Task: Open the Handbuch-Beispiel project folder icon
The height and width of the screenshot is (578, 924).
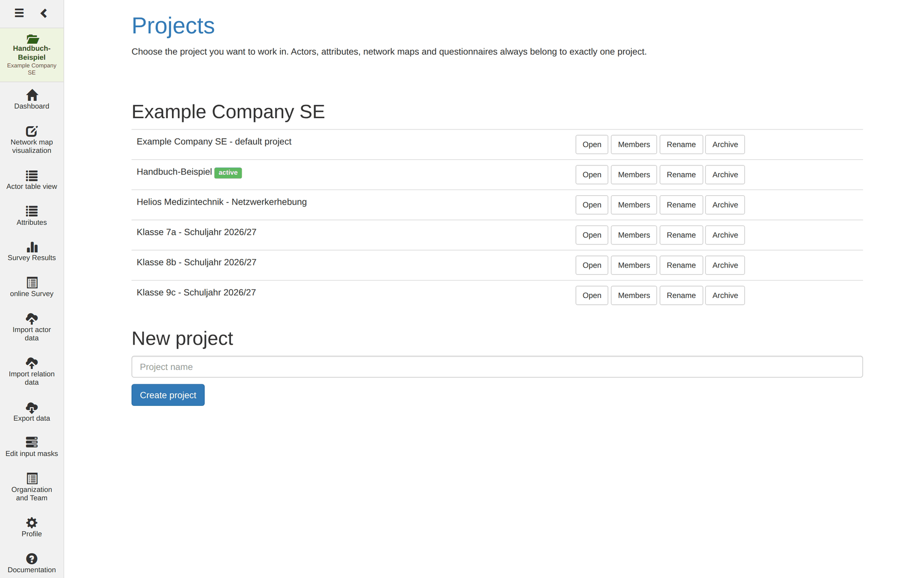Action: pyautogui.click(x=32, y=39)
